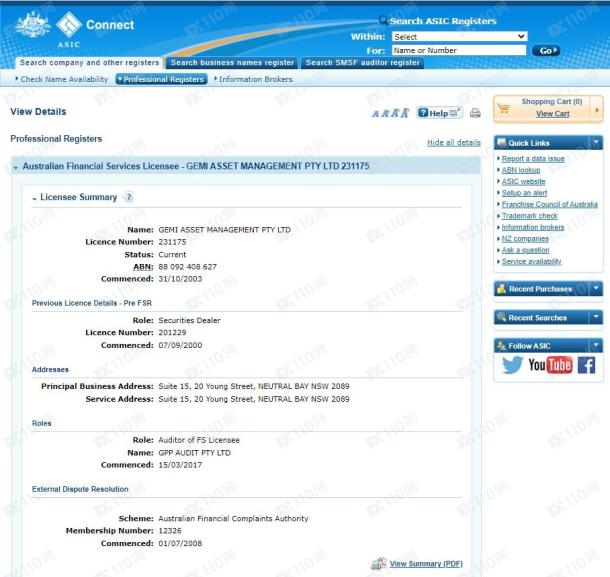The width and height of the screenshot is (610, 577).
Task: Expand the Shopping Cart side arrow
Action: tap(597, 110)
